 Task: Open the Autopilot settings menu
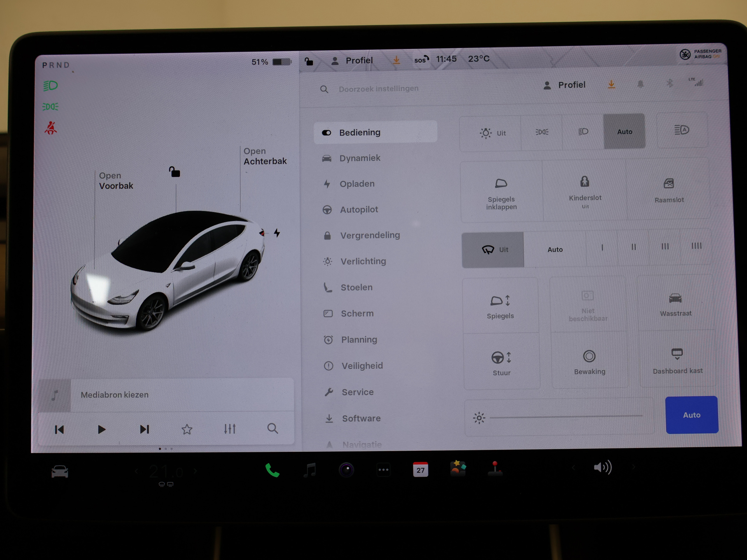coord(350,210)
